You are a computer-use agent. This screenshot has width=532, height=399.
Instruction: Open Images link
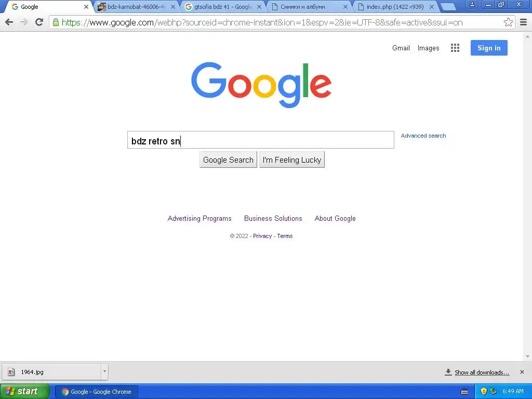click(x=428, y=48)
